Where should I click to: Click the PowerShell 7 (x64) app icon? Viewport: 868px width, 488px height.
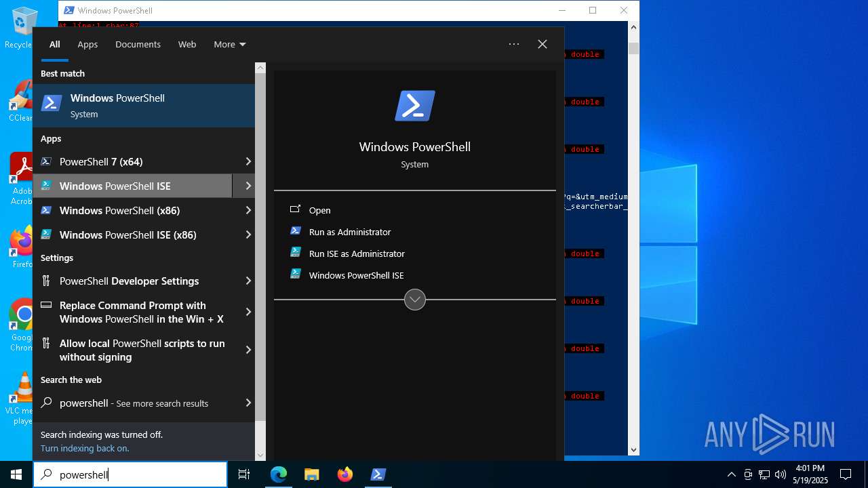tap(46, 161)
